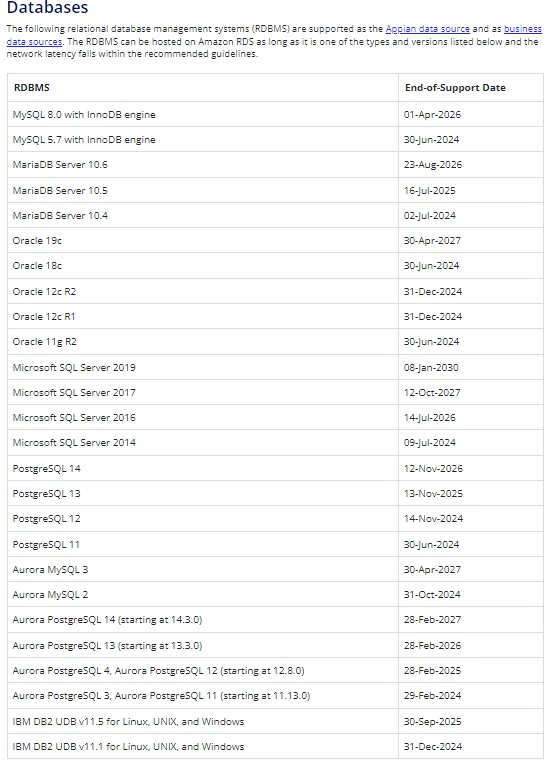Open the Appian data source link

pyautogui.click(x=427, y=29)
